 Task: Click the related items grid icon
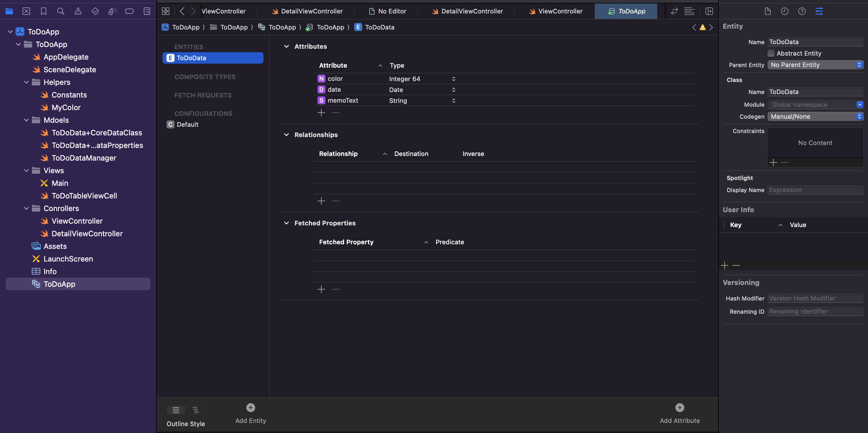tap(165, 11)
